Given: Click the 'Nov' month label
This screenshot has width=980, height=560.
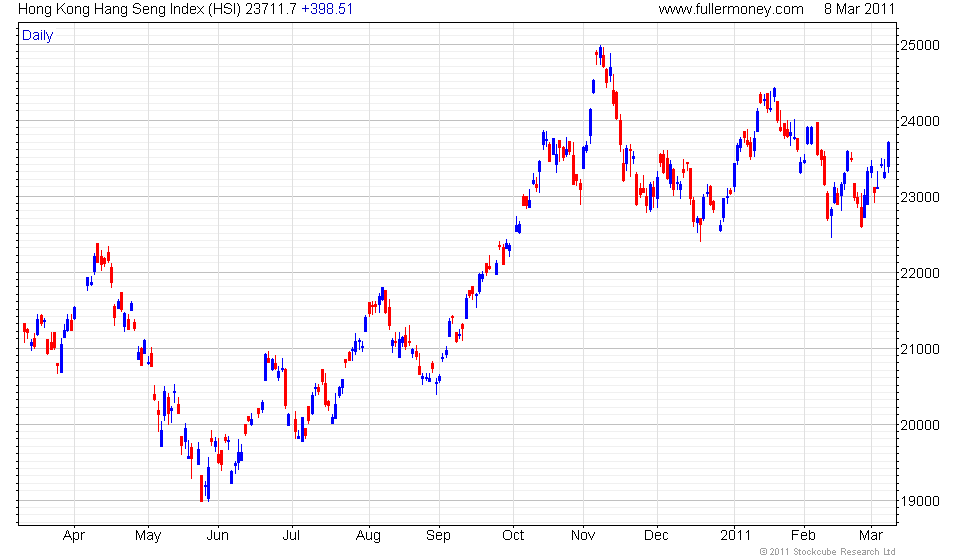Looking at the screenshot, I should (x=583, y=536).
